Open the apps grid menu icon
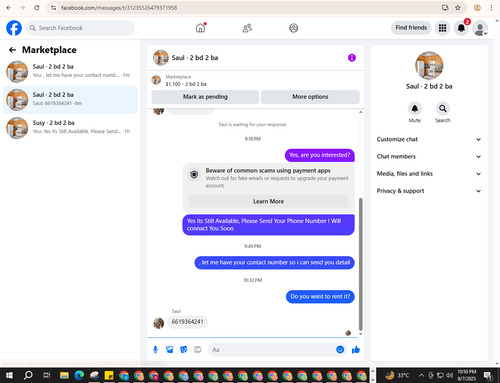The image size is (500, 383). click(x=442, y=28)
